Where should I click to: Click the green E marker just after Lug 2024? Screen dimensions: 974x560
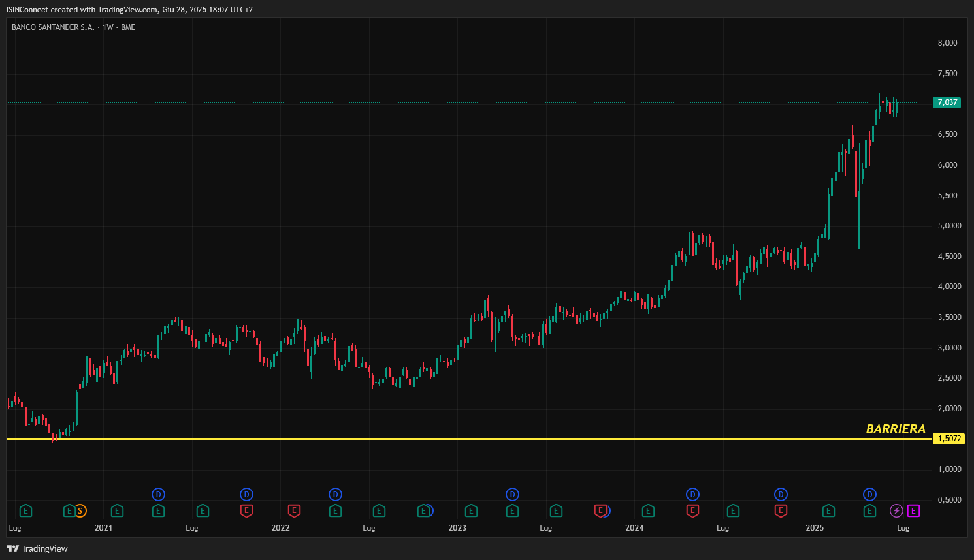(x=733, y=511)
